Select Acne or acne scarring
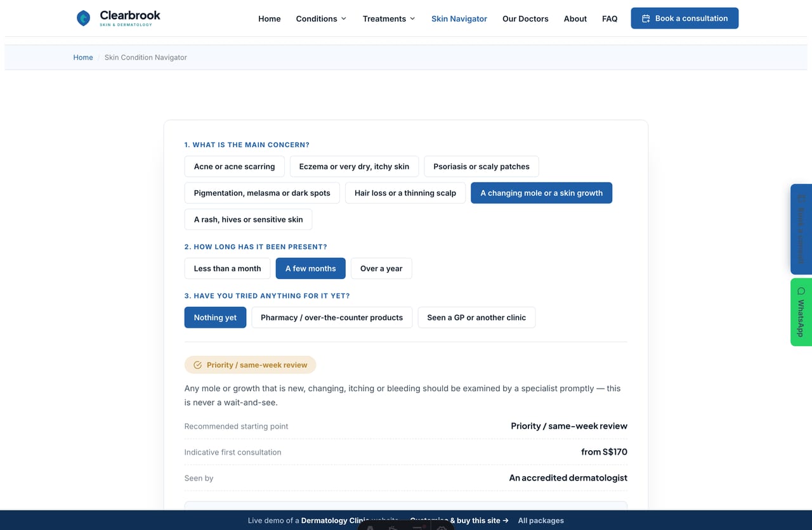Screen dimensions: 812x530 tap(235, 166)
